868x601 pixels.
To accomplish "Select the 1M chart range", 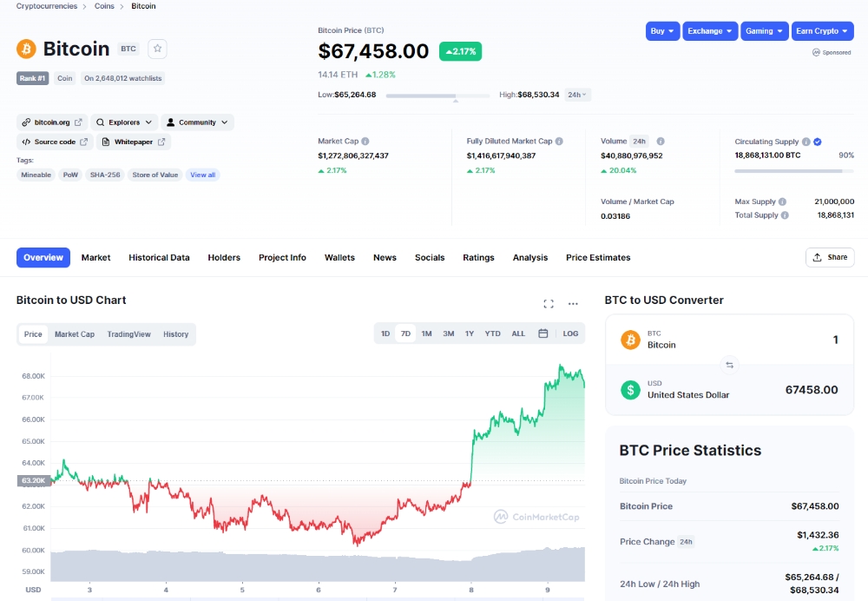I will click(426, 334).
